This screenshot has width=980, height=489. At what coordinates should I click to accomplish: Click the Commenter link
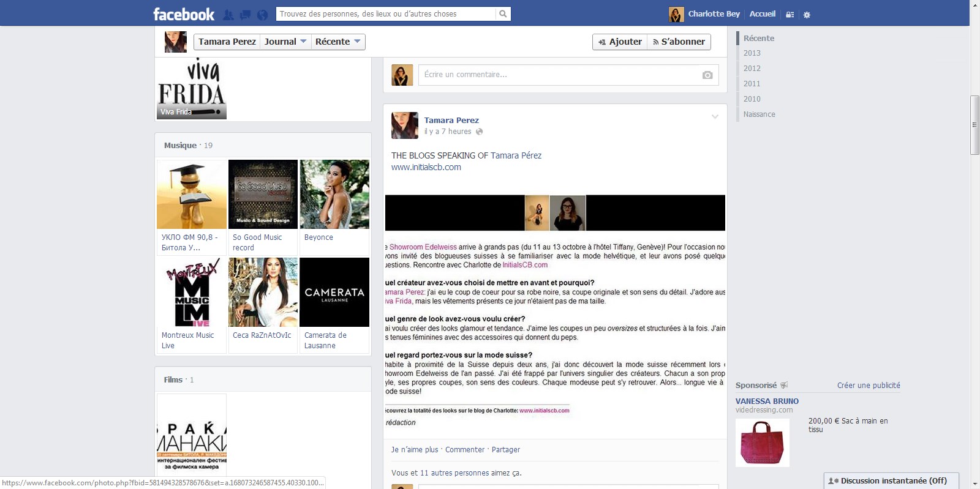click(465, 450)
